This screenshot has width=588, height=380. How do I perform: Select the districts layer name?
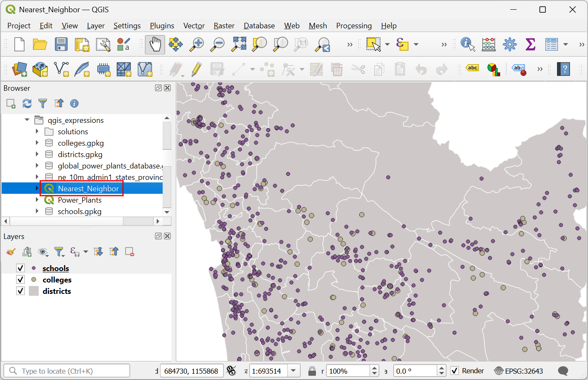[57, 291]
